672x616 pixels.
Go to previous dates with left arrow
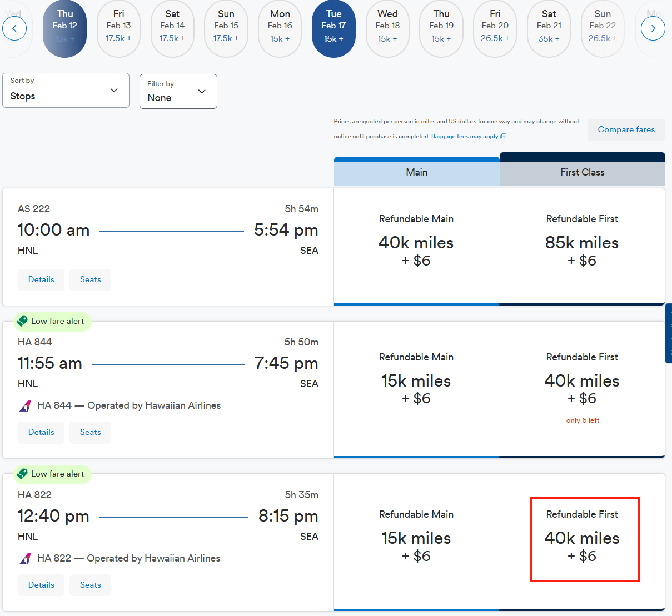click(14, 28)
